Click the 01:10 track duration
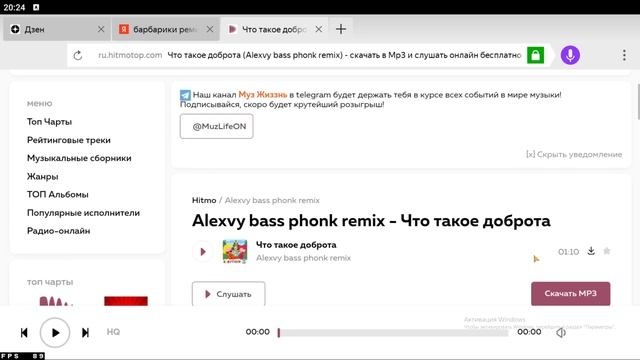Image resolution: width=640 pixels, height=360 pixels. (x=568, y=252)
